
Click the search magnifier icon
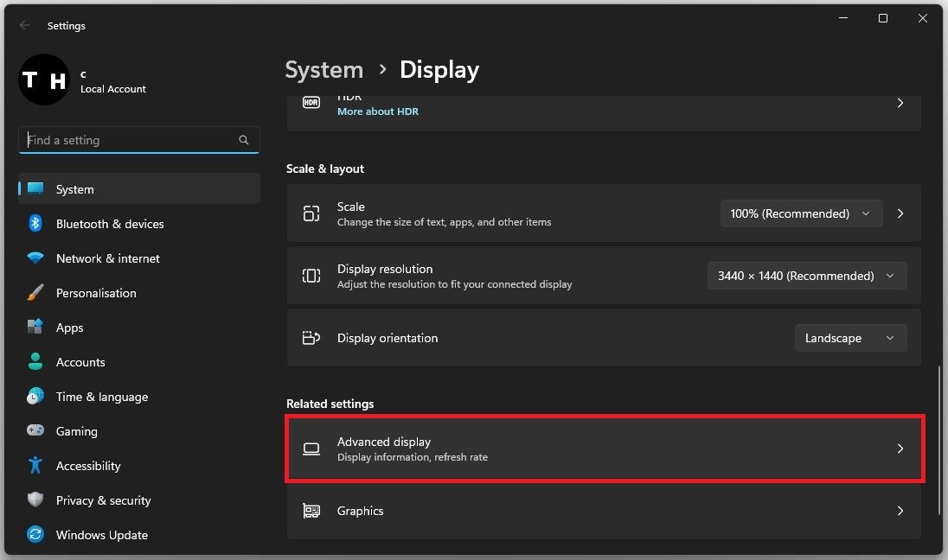244,140
